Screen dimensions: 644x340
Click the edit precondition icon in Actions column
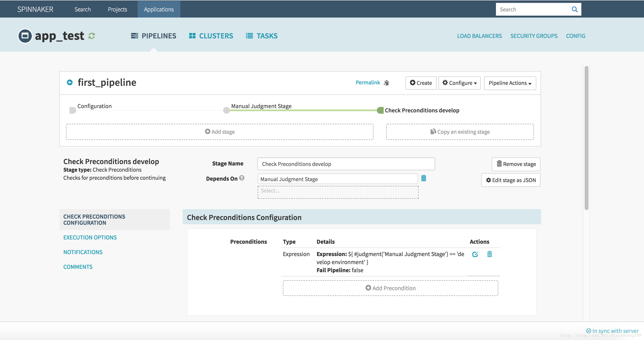click(x=476, y=254)
